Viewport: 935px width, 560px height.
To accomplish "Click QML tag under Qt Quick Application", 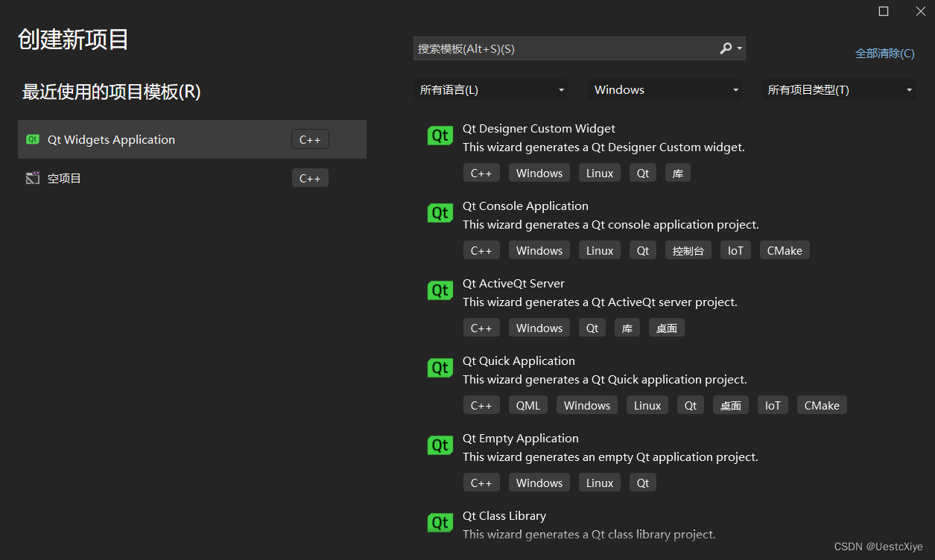I will [x=528, y=406].
